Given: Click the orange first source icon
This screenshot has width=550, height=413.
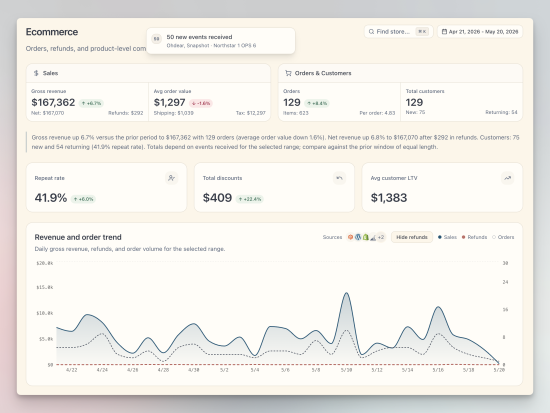Looking at the screenshot, I should 350,237.
